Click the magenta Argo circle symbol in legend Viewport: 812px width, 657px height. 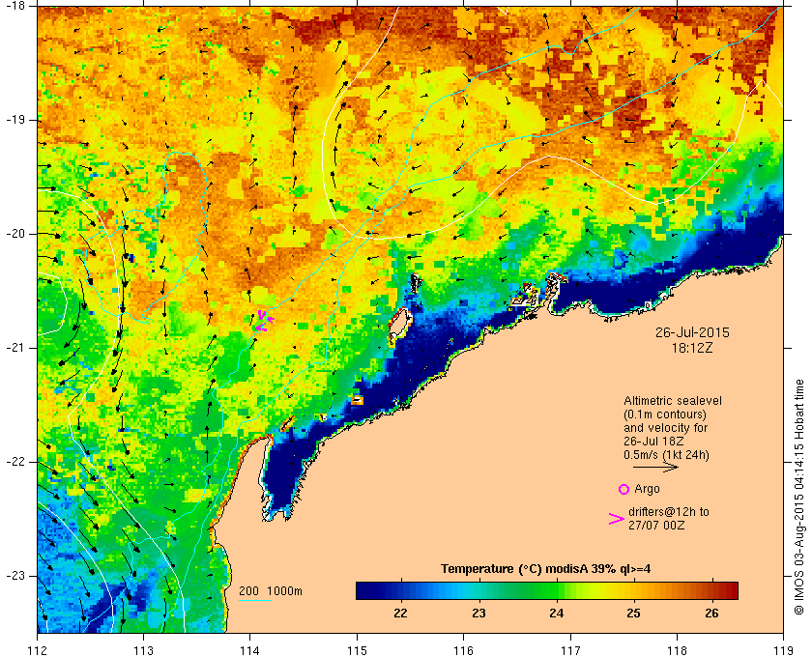click(623, 489)
